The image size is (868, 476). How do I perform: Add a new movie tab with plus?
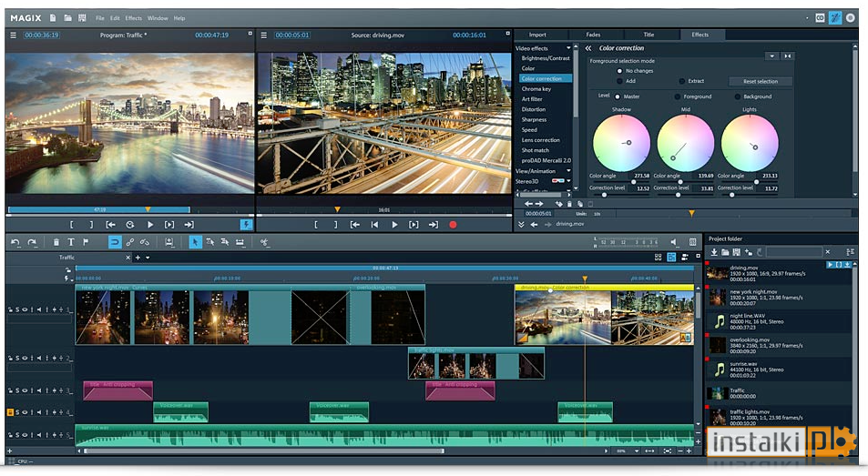[138, 258]
